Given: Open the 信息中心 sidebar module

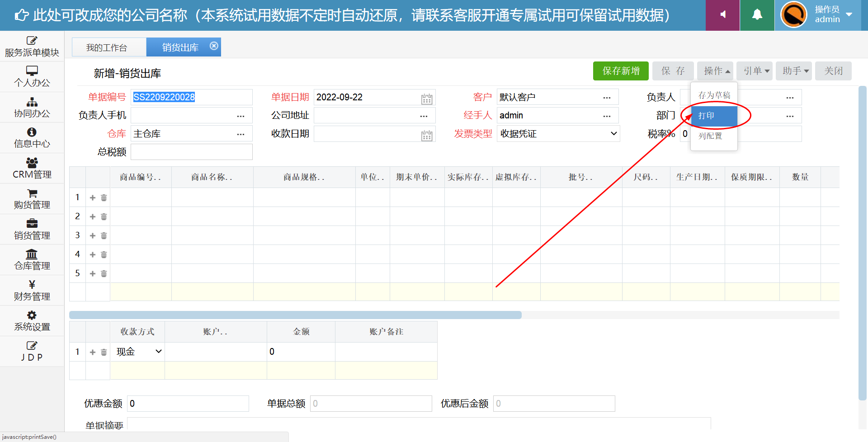Looking at the screenshot, I should click(x=32, y=138).
